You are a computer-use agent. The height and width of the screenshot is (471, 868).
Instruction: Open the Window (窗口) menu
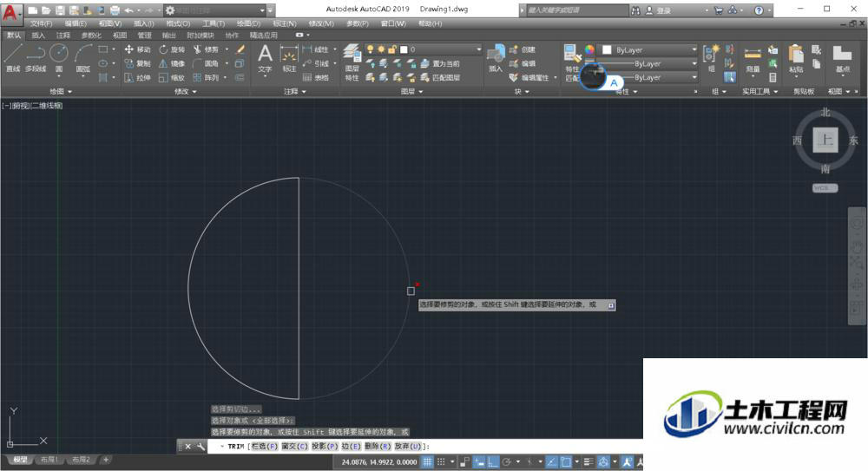393,23
